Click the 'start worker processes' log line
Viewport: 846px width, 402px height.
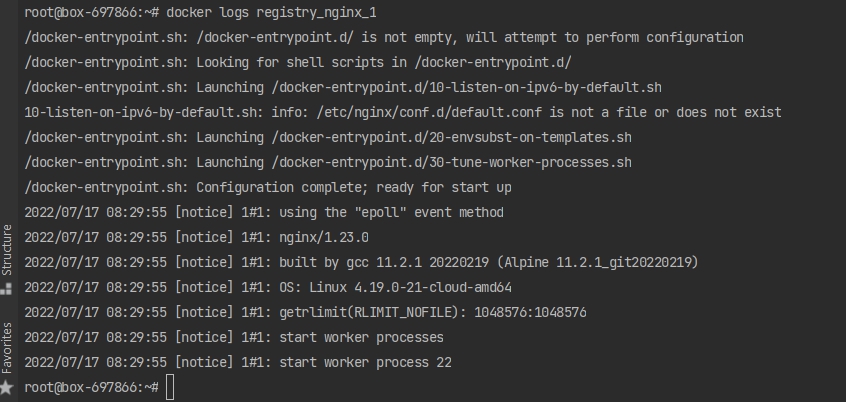(361, 337)
